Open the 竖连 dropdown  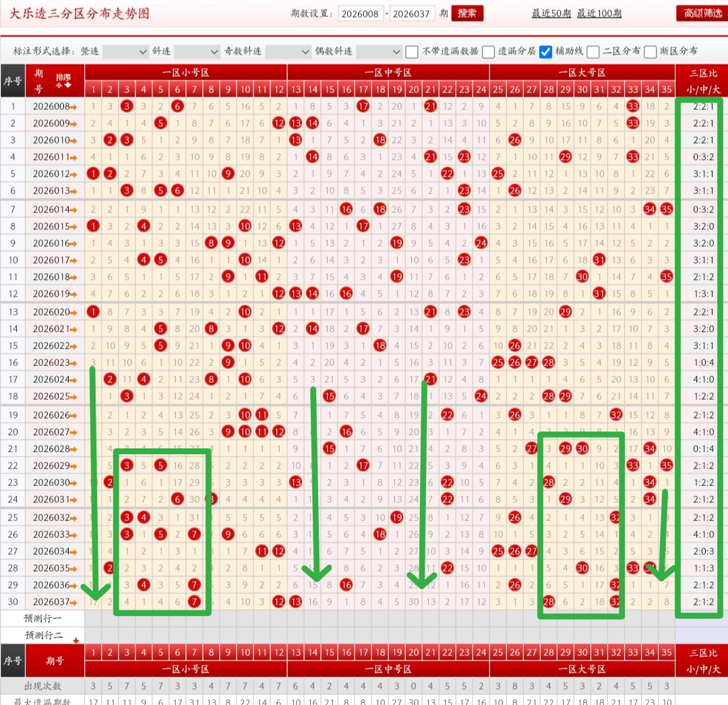125,51
